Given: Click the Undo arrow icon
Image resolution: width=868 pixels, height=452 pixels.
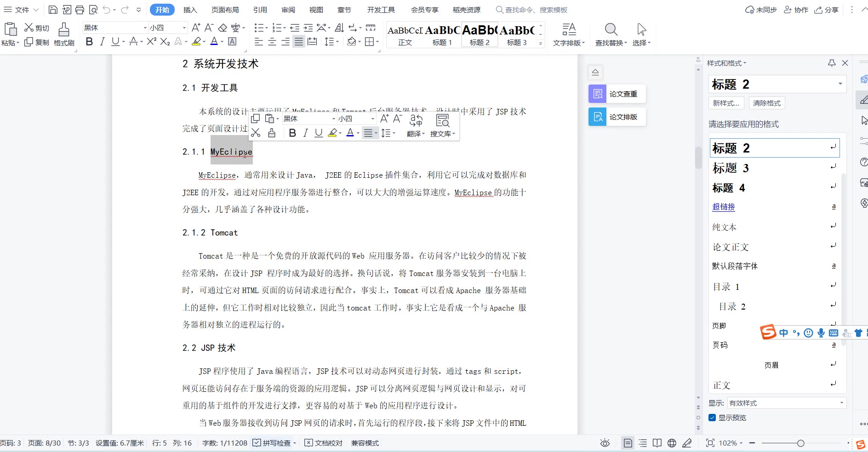Looking at the screenshot, I should click(x=107, y=10).
